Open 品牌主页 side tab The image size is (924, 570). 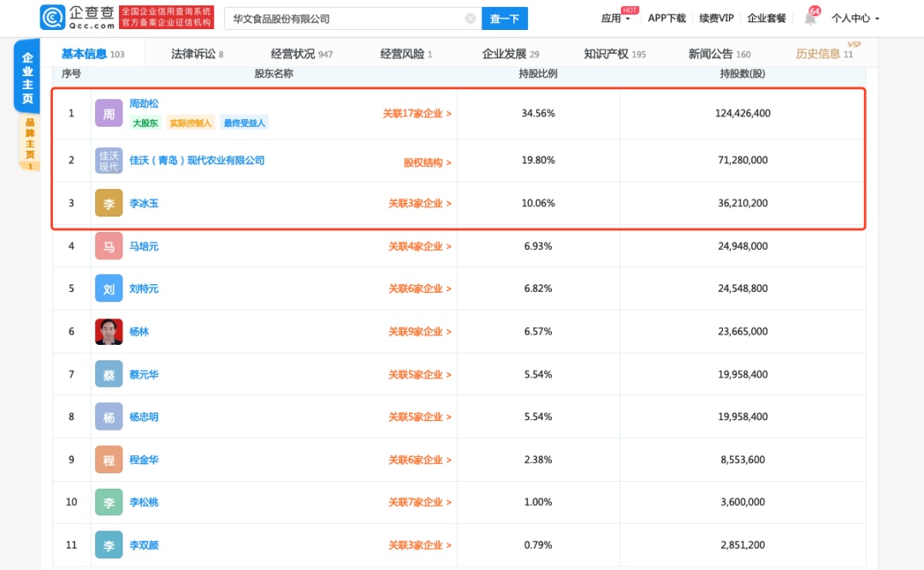(29, 141)
